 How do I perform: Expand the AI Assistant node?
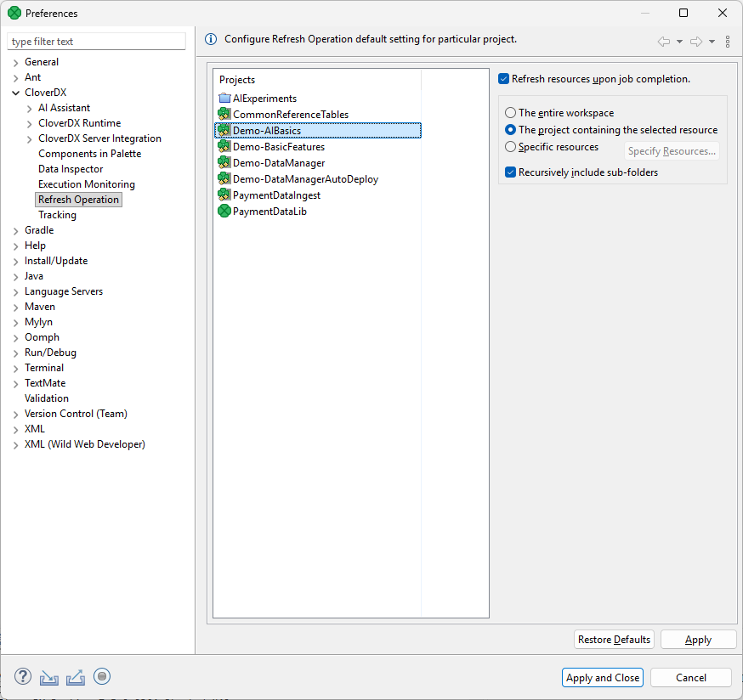[x=30, y=109]
